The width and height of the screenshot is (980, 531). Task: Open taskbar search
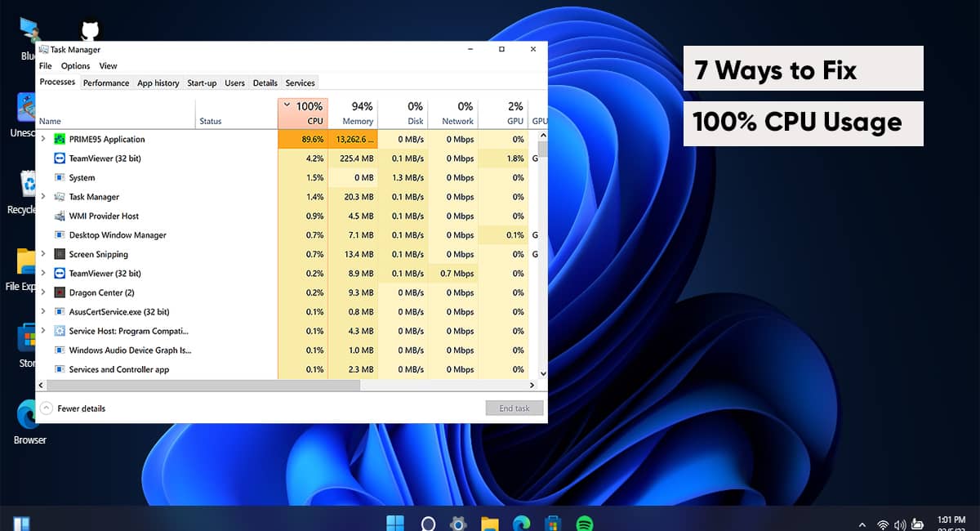point(428,524)
